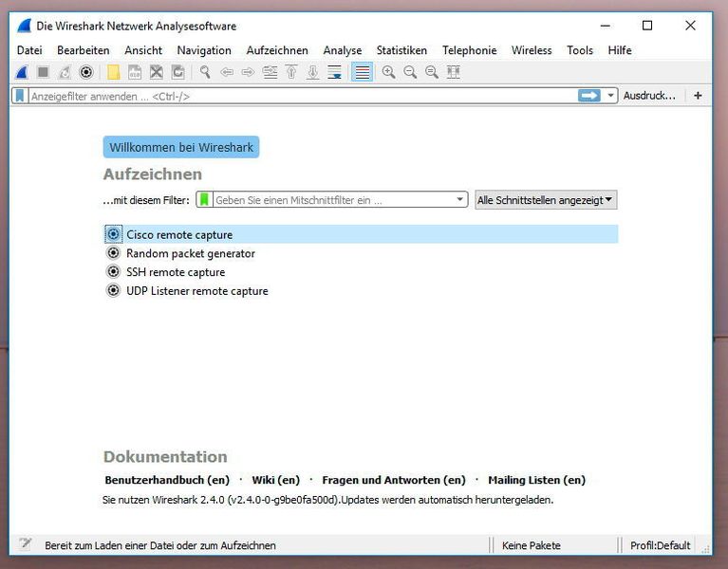Select Cisco remote capture interface
This screenshot has width=728, height=569.
point(361,234)
